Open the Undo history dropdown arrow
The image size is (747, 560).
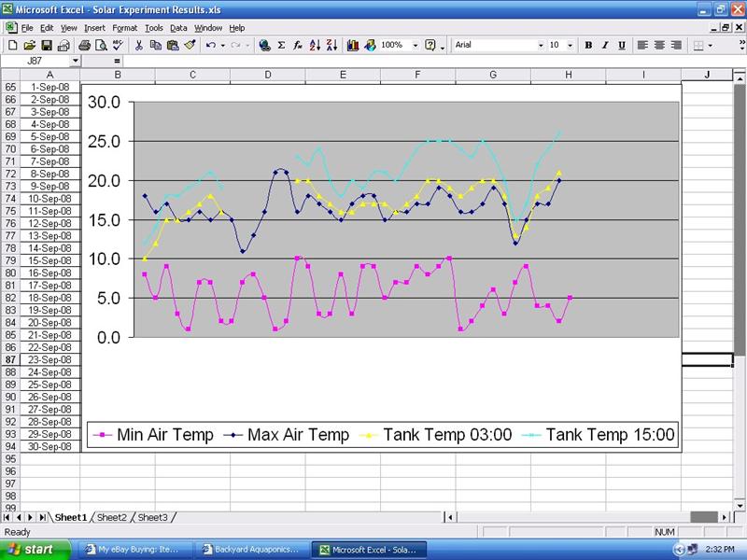pos(224,46)
